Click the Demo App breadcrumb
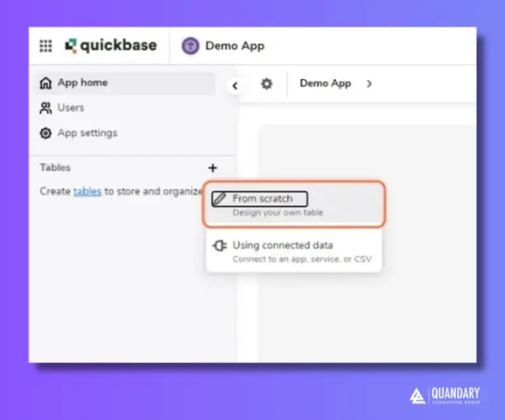 (325, 83)
